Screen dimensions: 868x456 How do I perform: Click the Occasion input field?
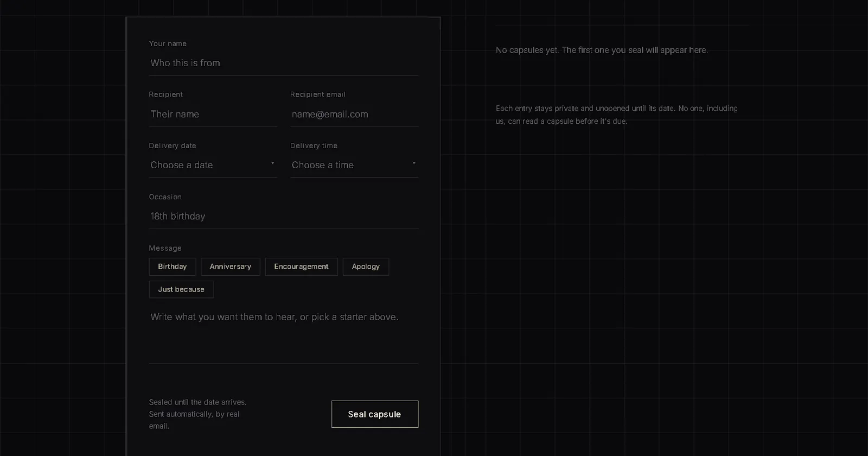284,216
